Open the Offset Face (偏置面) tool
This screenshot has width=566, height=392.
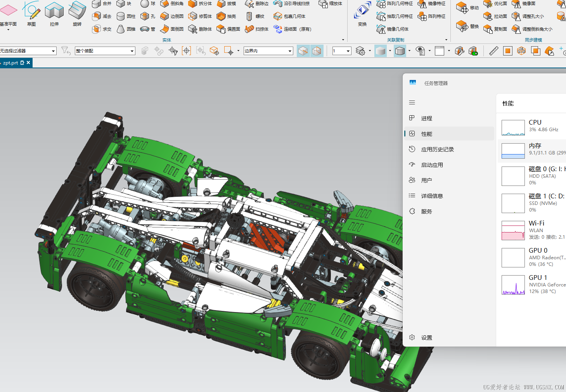(228, 29)
